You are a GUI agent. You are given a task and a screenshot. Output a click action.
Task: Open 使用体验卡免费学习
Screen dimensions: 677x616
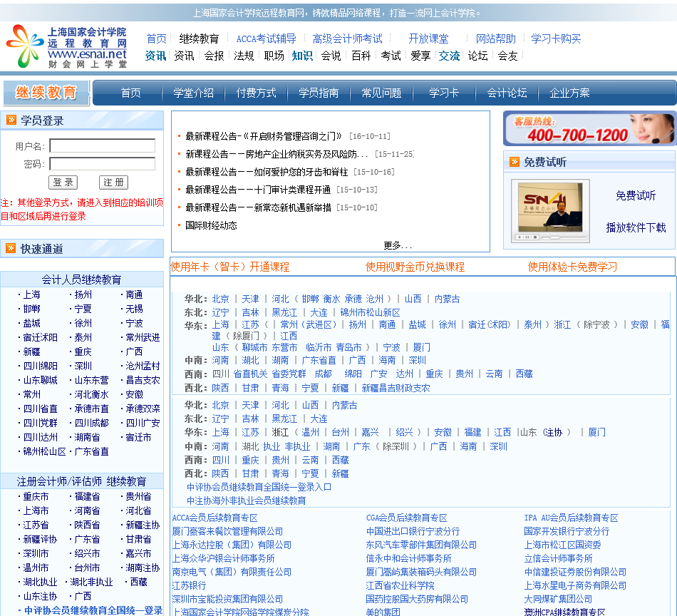(572, 267)
